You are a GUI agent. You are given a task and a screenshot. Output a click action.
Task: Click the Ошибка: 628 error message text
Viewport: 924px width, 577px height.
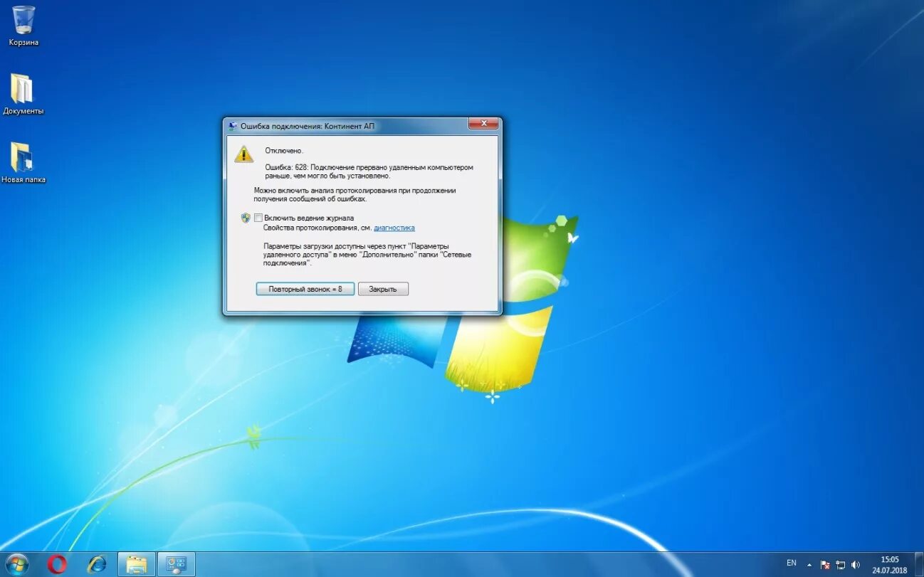pyautogui.click(x=369, y=171)
